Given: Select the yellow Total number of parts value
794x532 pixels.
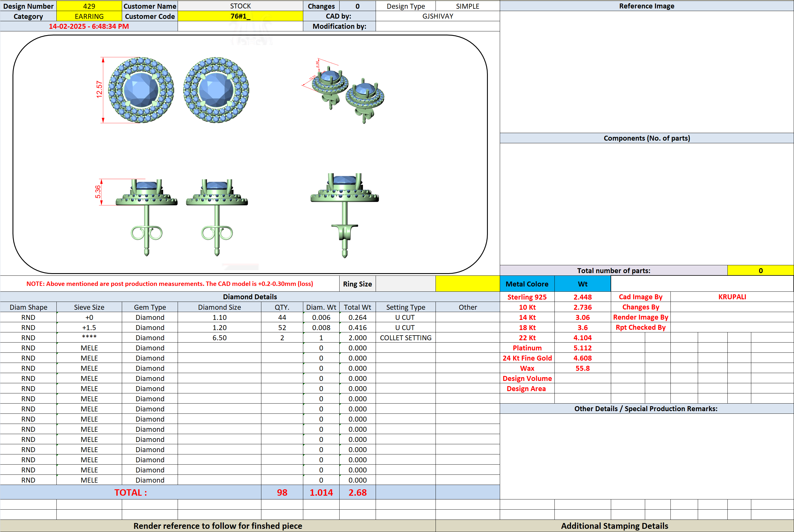Looking at the screenshot, I should (760, 271).
